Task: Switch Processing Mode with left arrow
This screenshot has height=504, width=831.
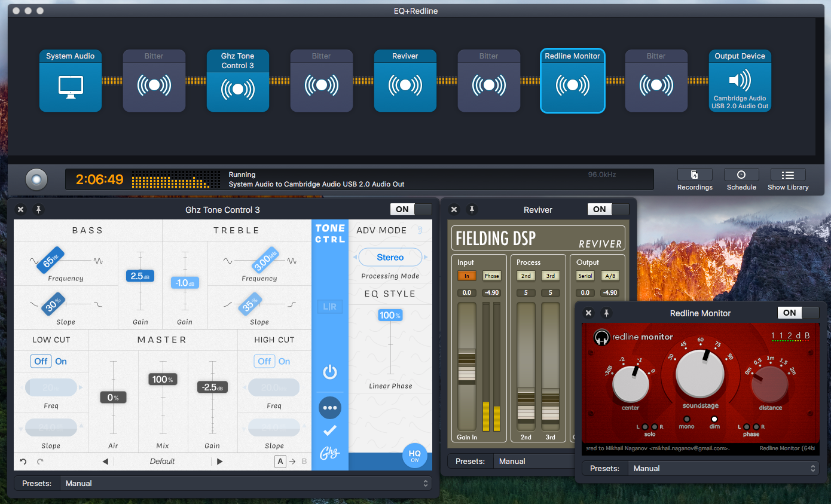Action: click(x=355, y=257)
